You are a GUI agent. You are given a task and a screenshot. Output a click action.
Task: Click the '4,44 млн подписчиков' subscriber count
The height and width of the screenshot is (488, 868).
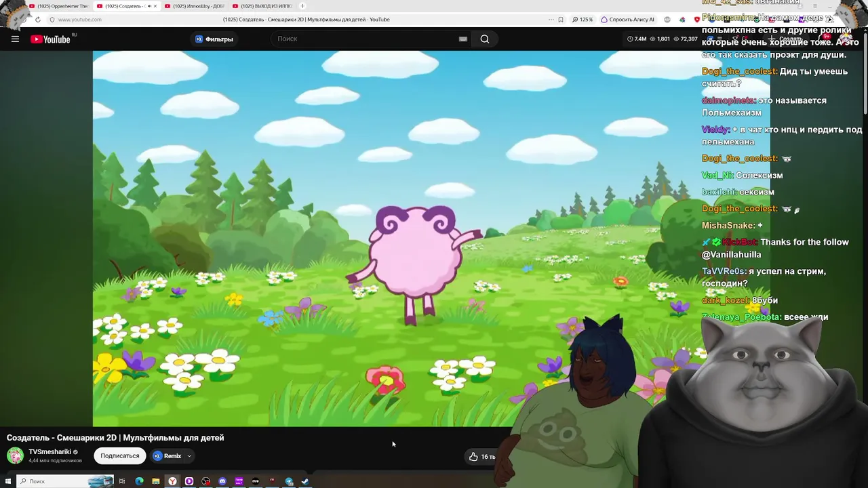coord(55,461)
